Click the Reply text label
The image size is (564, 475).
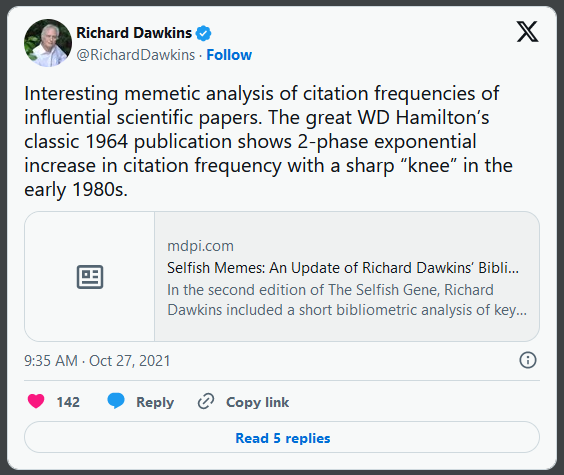click(x=155, y=402)
